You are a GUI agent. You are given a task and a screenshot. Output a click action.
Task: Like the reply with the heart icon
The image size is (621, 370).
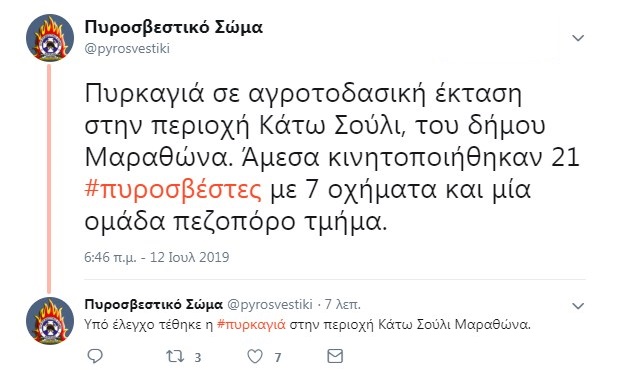255,357
